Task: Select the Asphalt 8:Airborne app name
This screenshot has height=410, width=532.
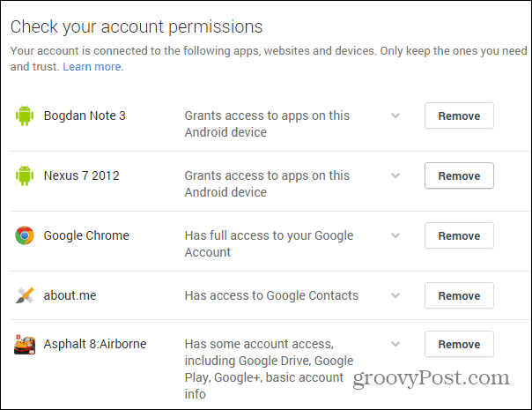Action: point(95,344)
